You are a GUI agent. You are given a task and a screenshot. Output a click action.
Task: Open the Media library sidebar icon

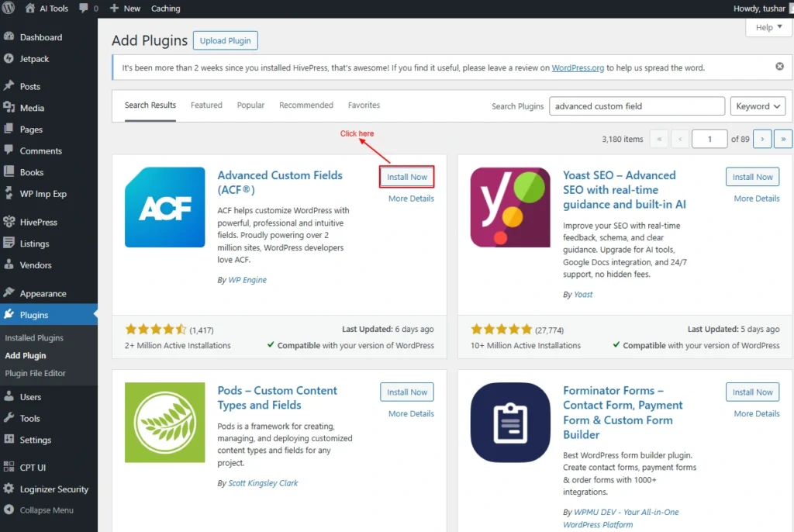9,108
